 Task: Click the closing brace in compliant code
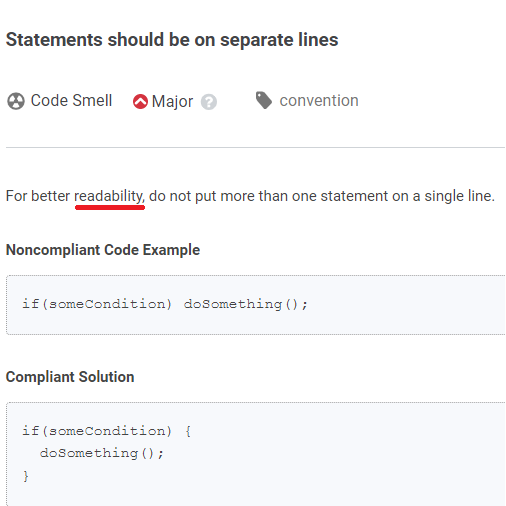click(x=26, y=476)
